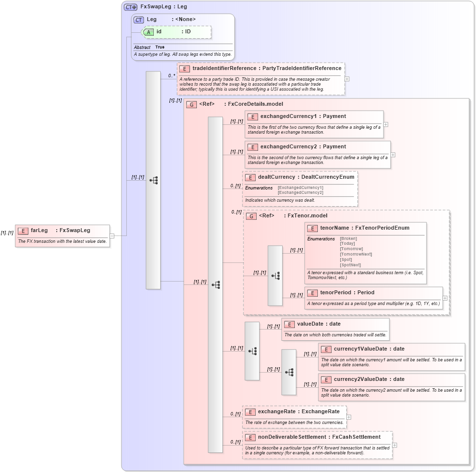Click the CT icon of the Leg base type
This screenshot has height=472, width=476.
(x=138, y=19)
